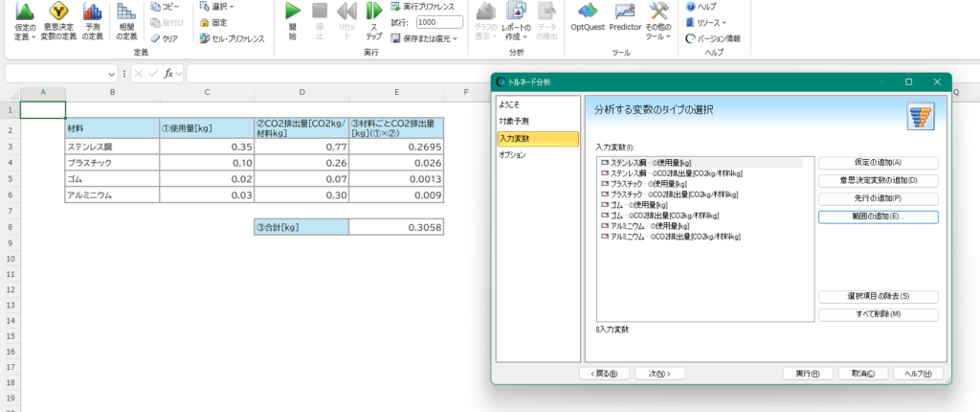The width and height of the screenshot is (980, 412).
Task: Expand the 保存または復元 dropdown
Action: 426,38
